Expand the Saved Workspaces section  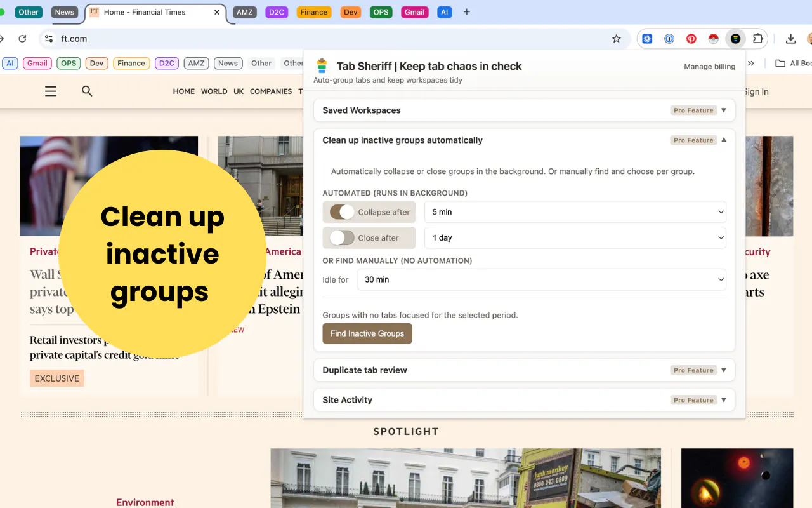click(524, 110)
